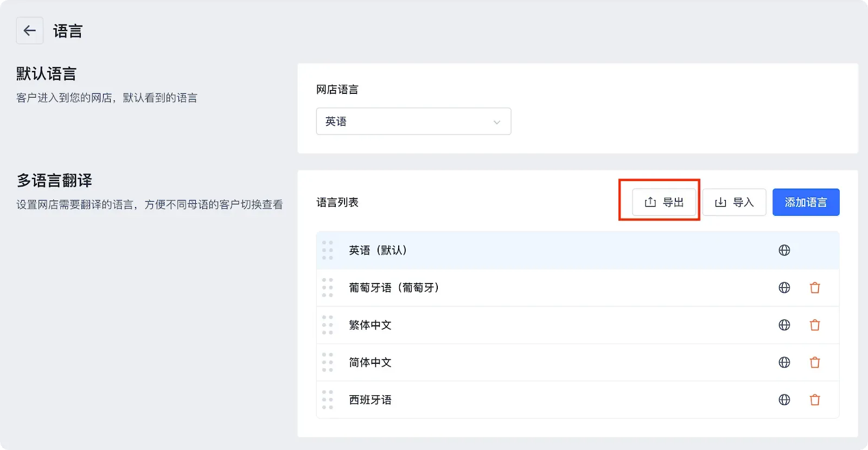Viewport: 868px width, 450px height.
Task: Select the 西班牙语 language row
Action: click(371, 400)
